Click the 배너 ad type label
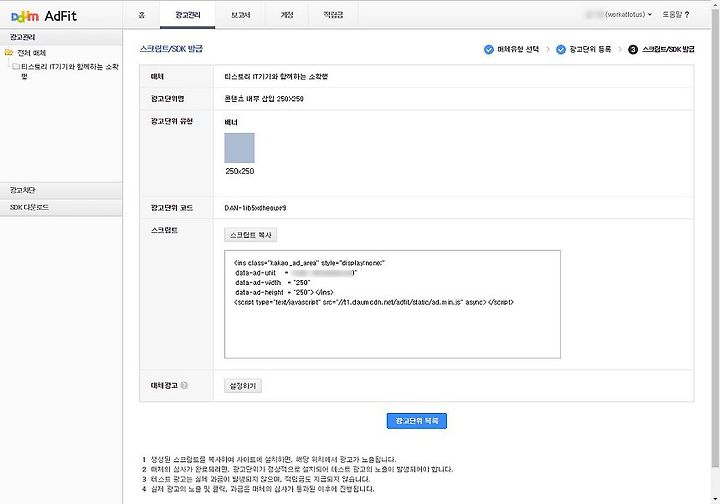This screenshot has height=504, width=720. (x=231, y=123)
